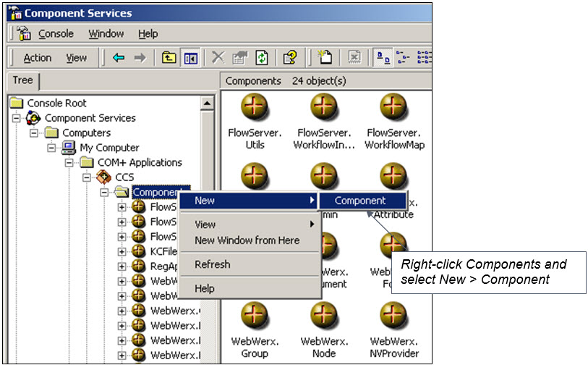Viewport: 588px width, 365px height.
Task: Open the View menu in toolbar
Action: (77, 58)
